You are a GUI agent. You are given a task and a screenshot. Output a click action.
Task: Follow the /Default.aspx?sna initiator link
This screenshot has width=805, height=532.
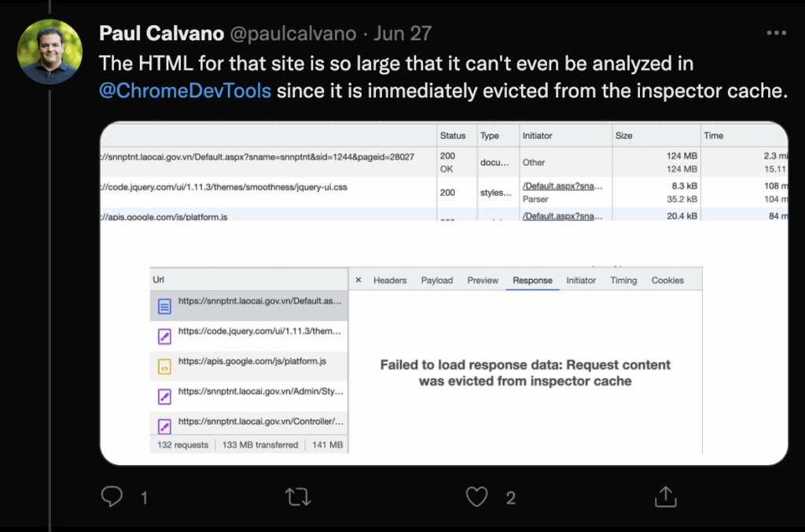(x=563, y=186)
